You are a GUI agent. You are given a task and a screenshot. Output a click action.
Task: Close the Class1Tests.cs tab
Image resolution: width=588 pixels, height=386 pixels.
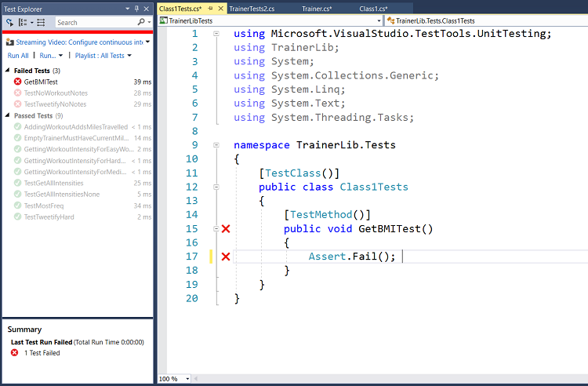pyautogui.click(x=221, y=9)
